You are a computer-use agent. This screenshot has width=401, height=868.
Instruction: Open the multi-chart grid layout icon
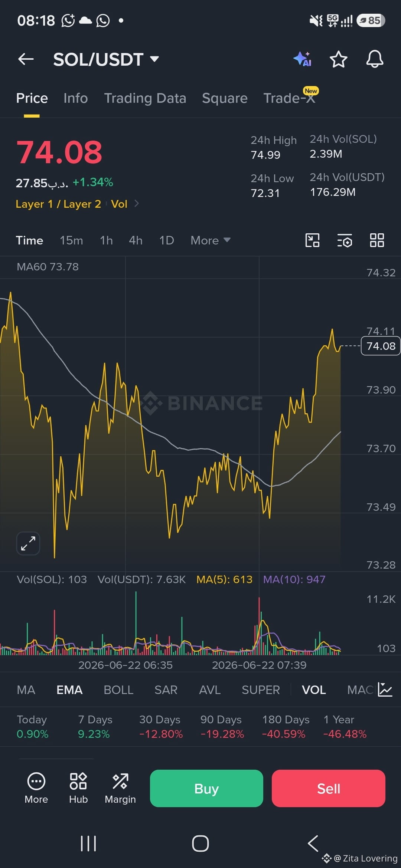[377, 240]
